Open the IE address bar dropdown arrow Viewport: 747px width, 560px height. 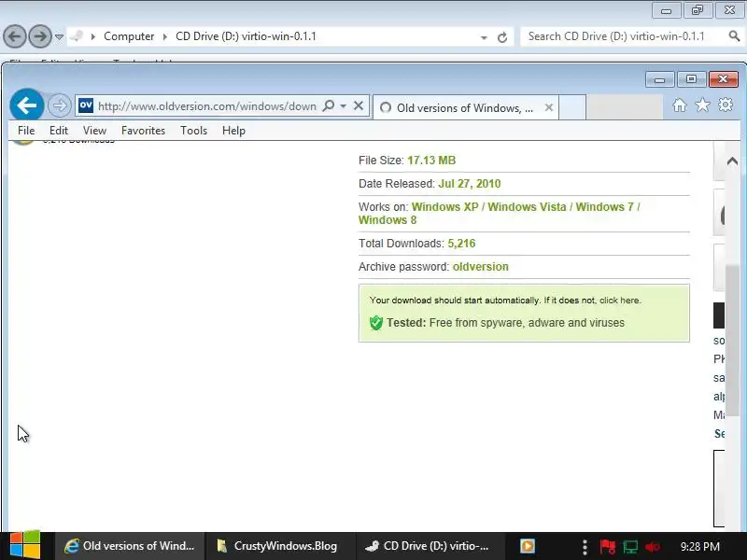click(343, 106)
